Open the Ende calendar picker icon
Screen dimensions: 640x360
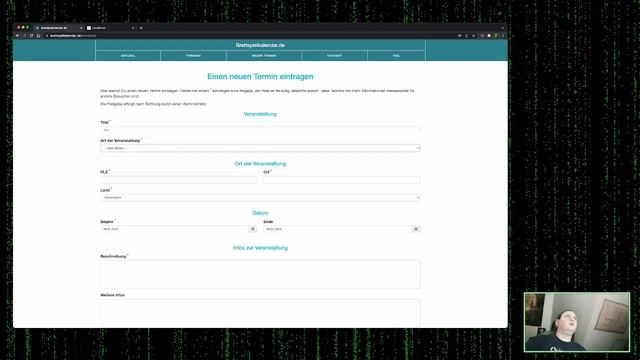tap(416, 229)
